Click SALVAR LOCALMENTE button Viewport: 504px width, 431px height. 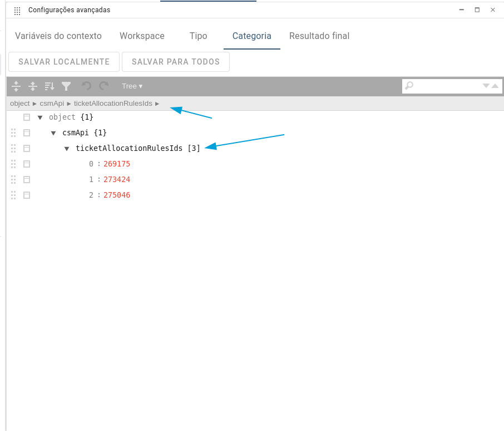click(64, 62)
